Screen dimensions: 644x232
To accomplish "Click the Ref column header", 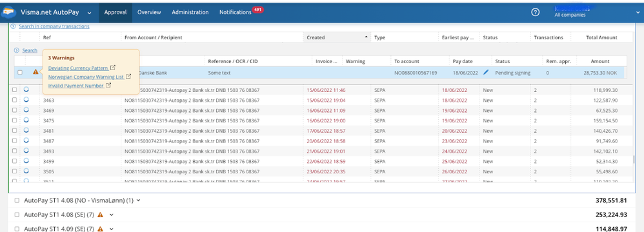I will [x=47, y=37].
